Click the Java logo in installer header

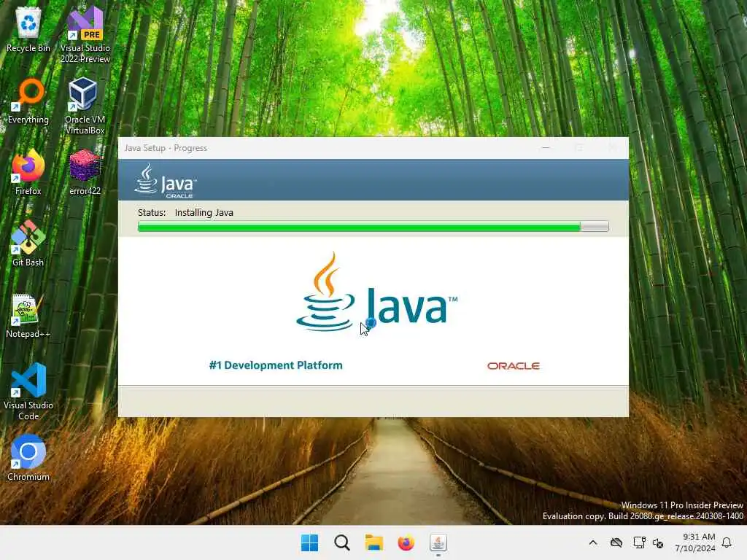pyautogui.click(x=166, y=181)
